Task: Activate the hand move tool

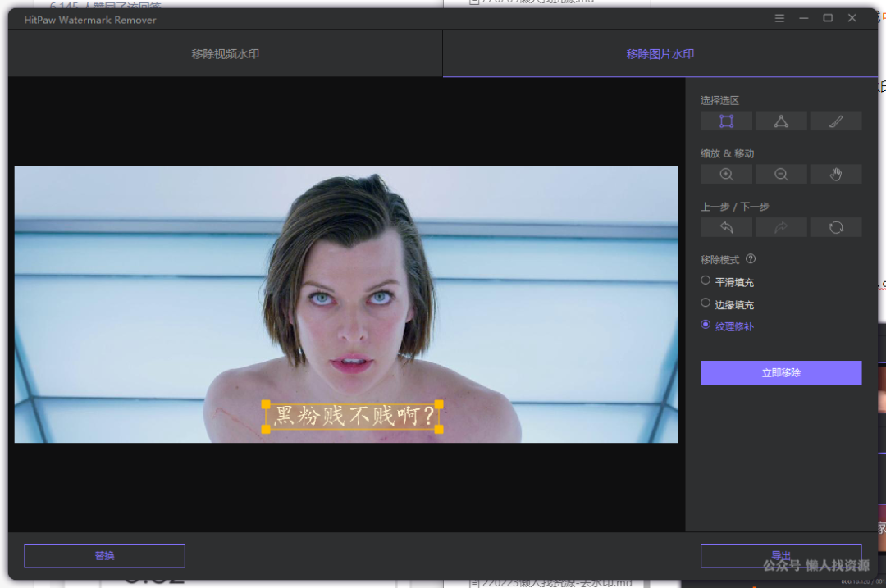Action: click(x=836, y=174)
